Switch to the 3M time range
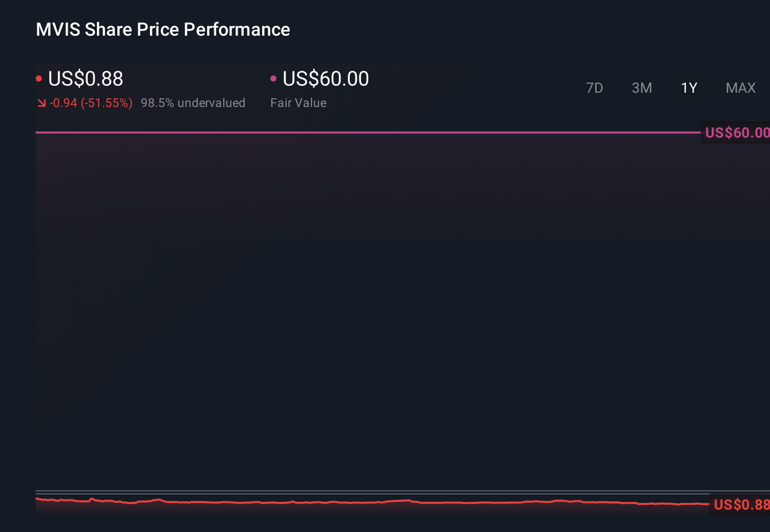 641,88
